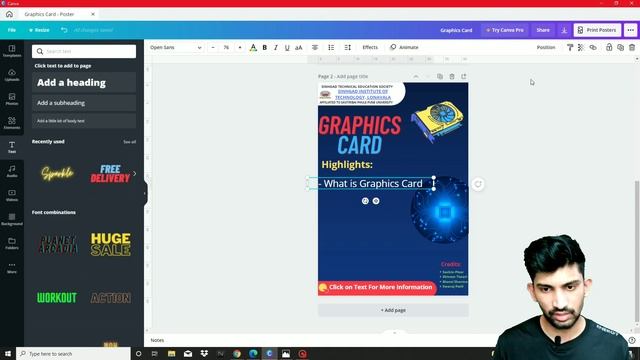Open the Uploads sidebar panel
Screen dimensions: 640x360
(12, 75)
